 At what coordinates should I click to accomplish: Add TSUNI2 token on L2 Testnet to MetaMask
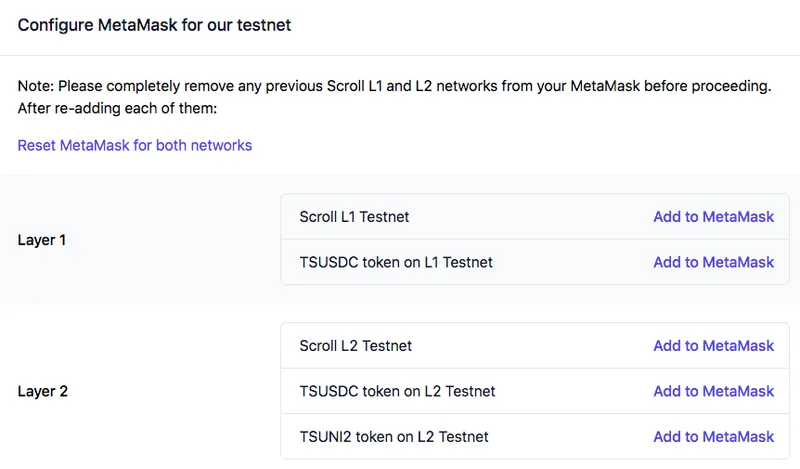(x=713, y=437)
